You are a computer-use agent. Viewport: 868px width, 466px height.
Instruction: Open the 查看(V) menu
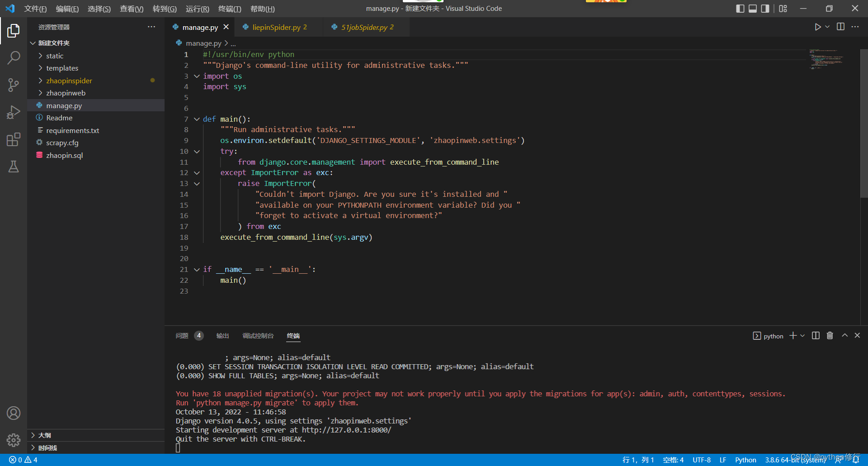(132, 9)
